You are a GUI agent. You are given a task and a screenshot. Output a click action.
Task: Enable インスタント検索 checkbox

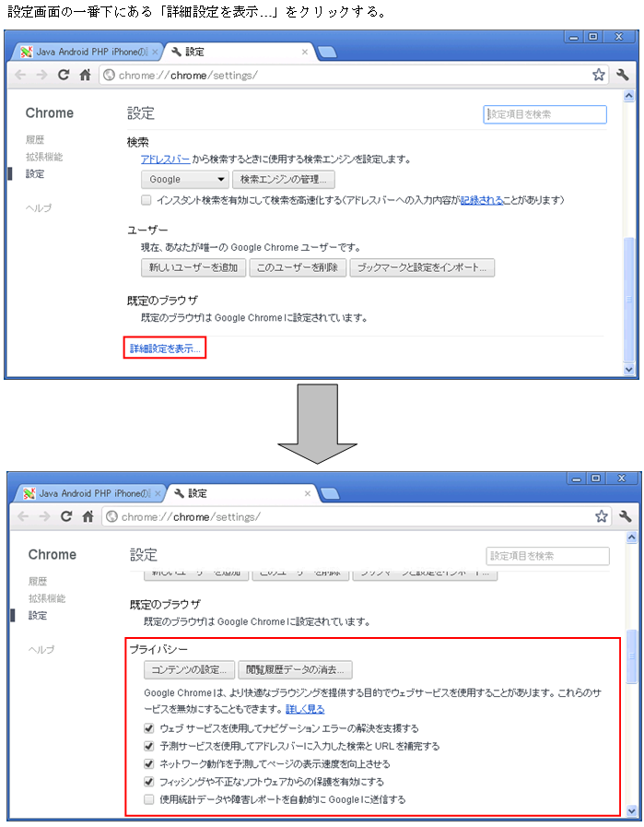click(146, 200)
